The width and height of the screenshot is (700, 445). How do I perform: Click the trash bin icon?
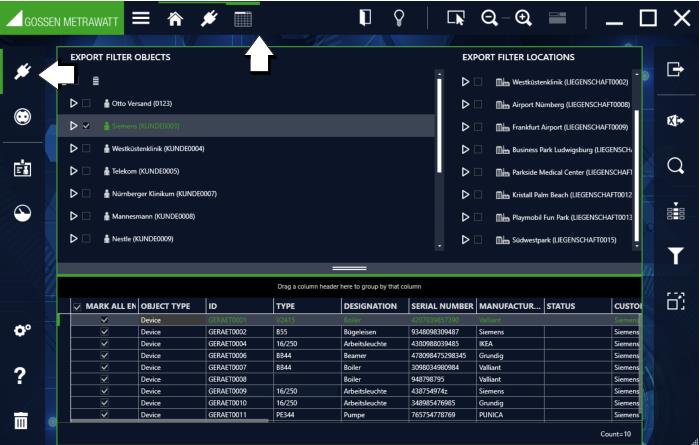coord(21,420)
